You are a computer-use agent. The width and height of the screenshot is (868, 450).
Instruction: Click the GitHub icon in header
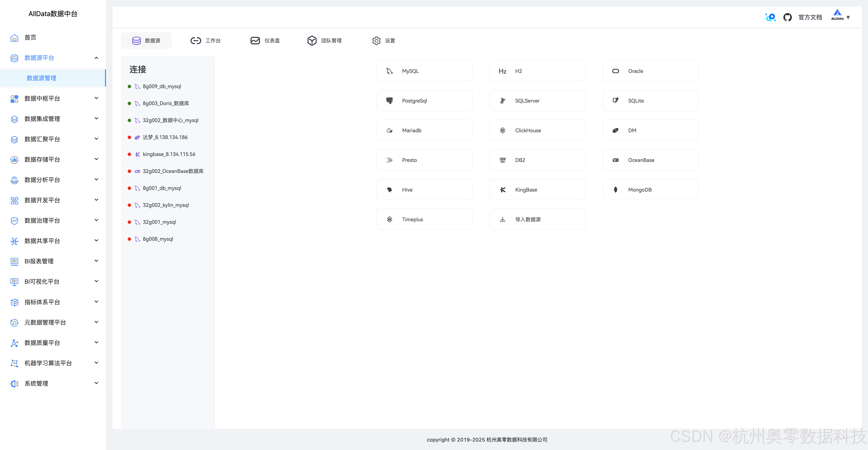pos(787,17)
